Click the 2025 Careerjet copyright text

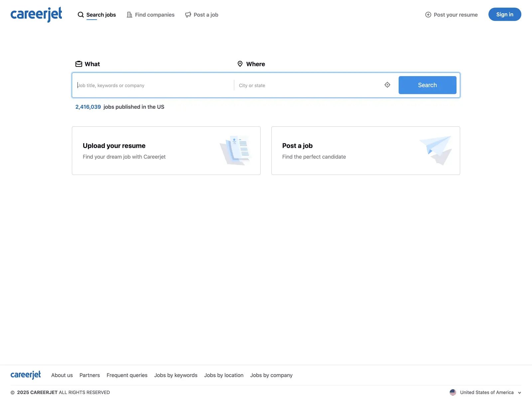(60, 392)
